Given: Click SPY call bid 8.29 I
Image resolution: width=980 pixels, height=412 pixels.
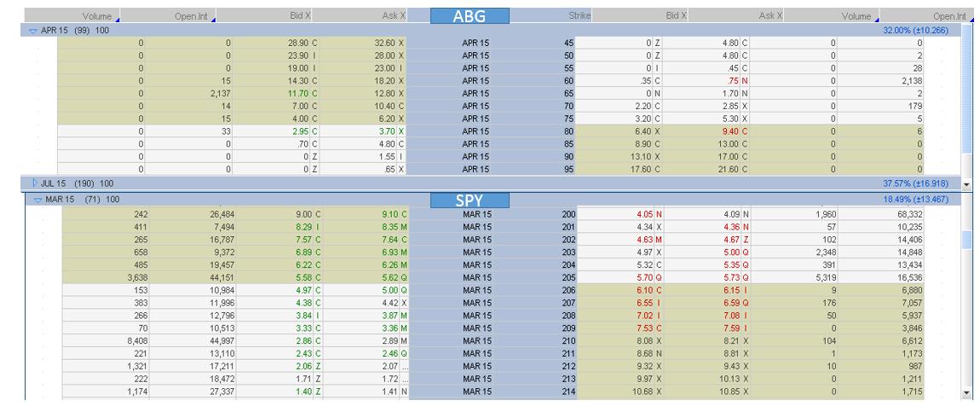Looking at the screenshot, I should coord(308,227).
